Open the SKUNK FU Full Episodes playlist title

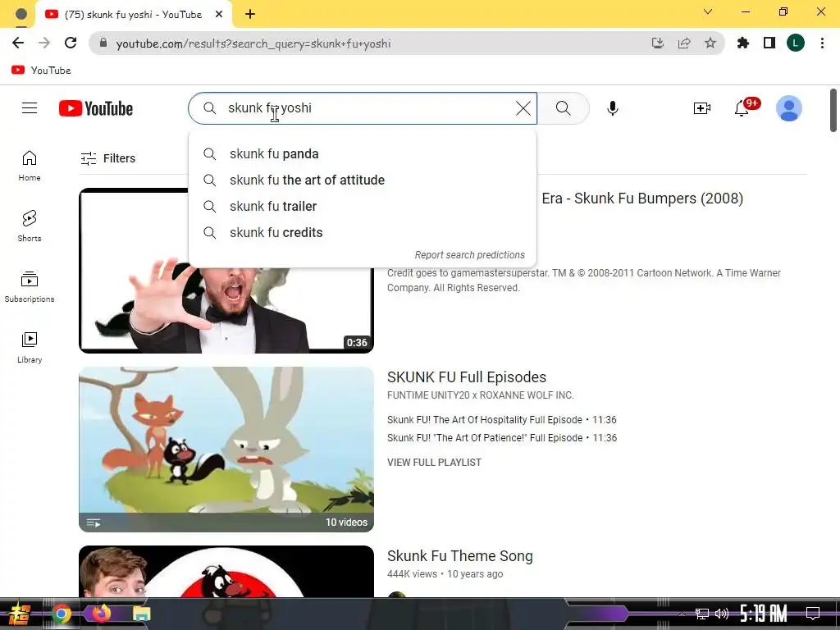pyautogui.click(x=467, y=377)
